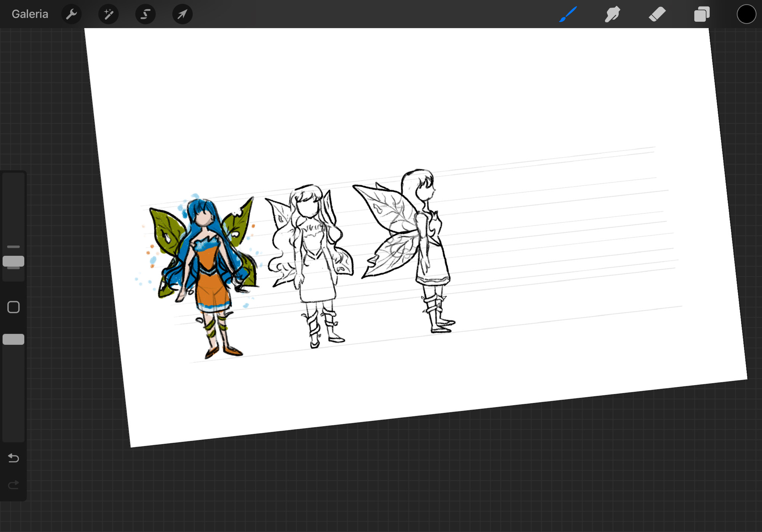762x532 pixels.
Task: Select the Smudge tool
Action: pyautogui.click(x=612, y=14)
